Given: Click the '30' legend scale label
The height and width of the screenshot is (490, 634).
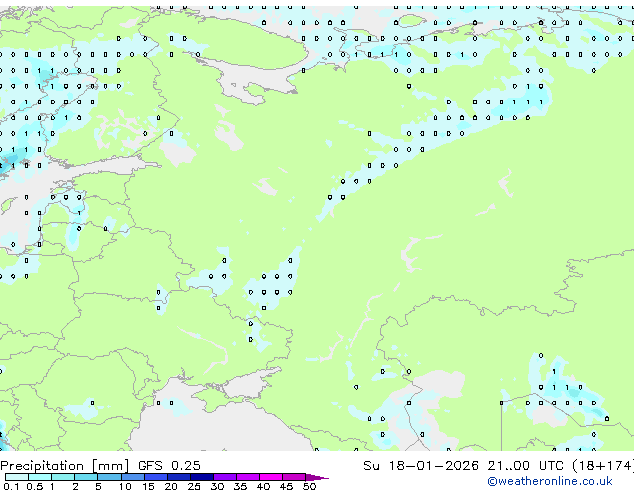Looking at the screenshot, I should (217, 486).
